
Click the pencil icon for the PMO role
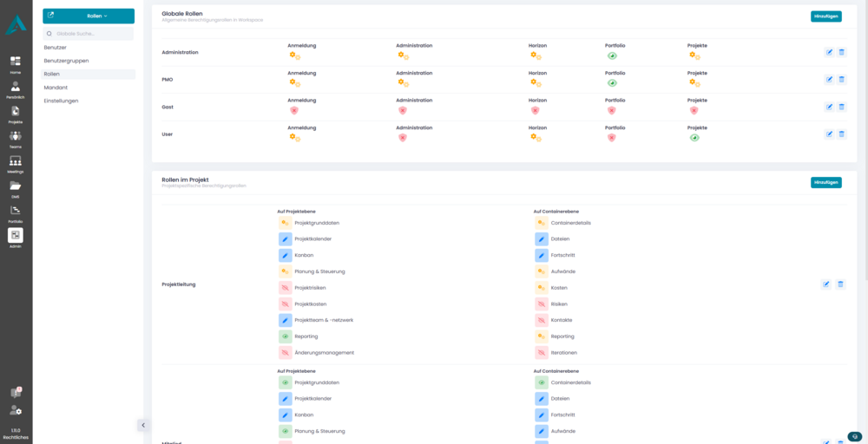[829, 80]
